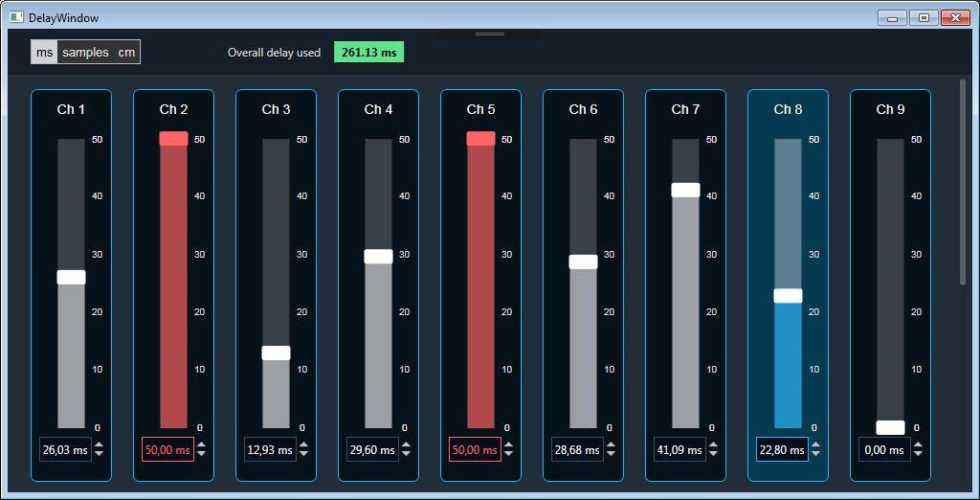Click the Ch 5 channel title
Viewport: 980px width, 500px height.
pos(480,109)
